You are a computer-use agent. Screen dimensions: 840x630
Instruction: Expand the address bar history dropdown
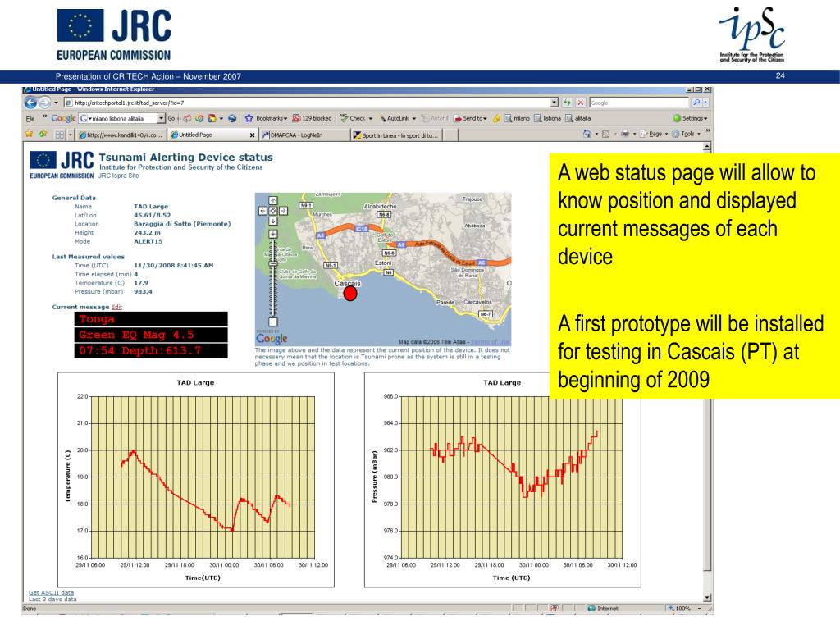(554, 103)
